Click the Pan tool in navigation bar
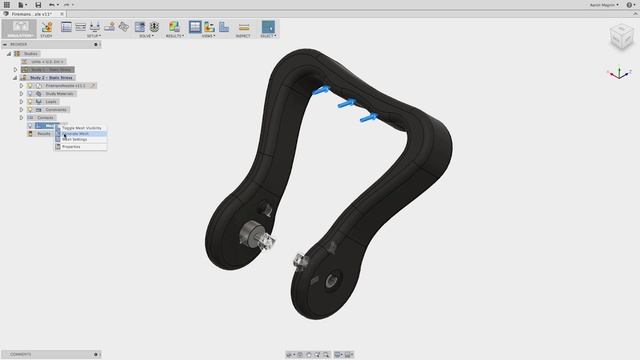 click(309, 355)
